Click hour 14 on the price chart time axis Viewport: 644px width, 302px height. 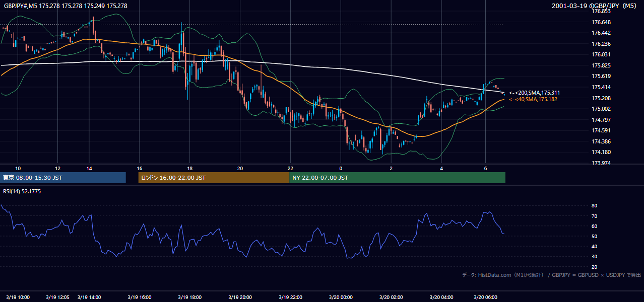tap(89, 168)
